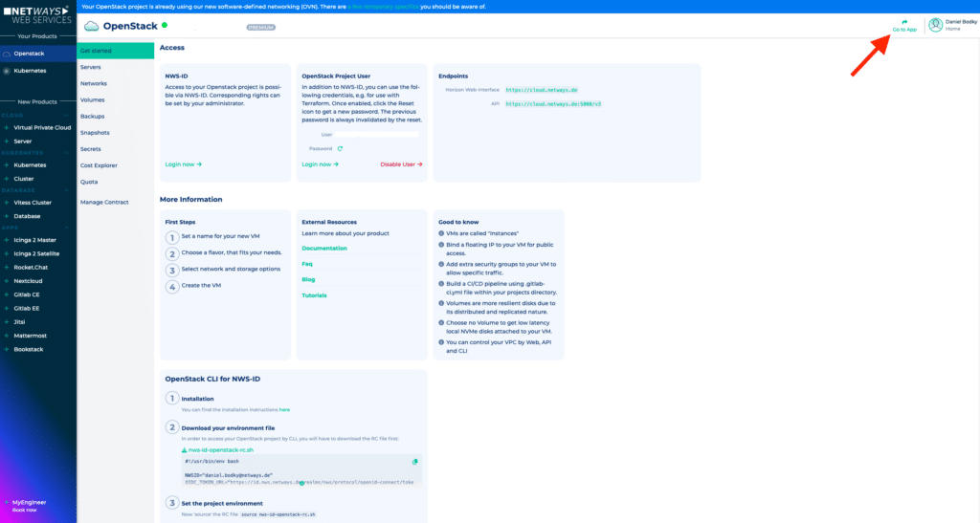This screenshot has width=980, height=523.
Task: Click the OpenStack cloud logo icon
Action: [x=91, y=26]
